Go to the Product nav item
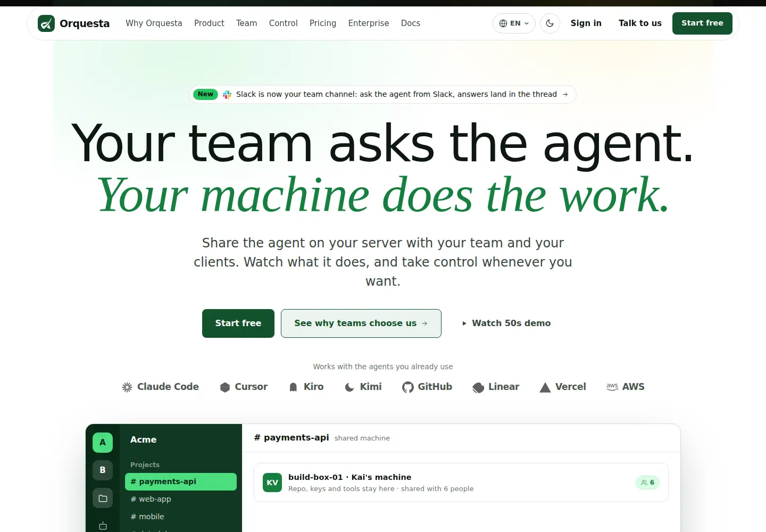The width and height of the screenshot is (766, 532). coord(209,23)
